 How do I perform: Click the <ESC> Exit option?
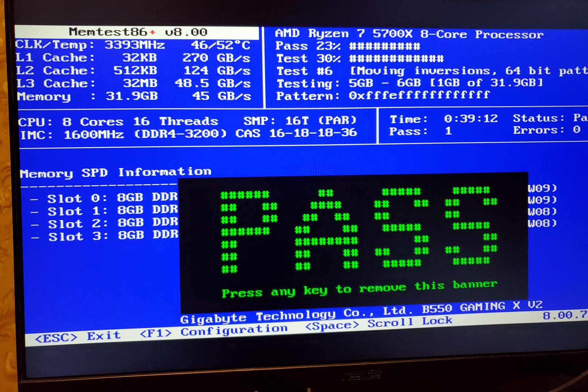point(78,337)
